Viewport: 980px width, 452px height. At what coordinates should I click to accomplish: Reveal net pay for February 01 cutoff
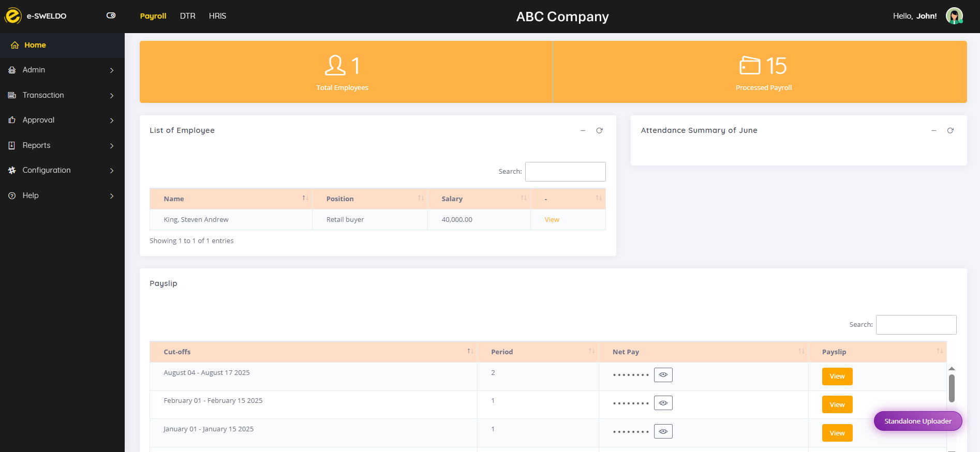tap(663, 403)
